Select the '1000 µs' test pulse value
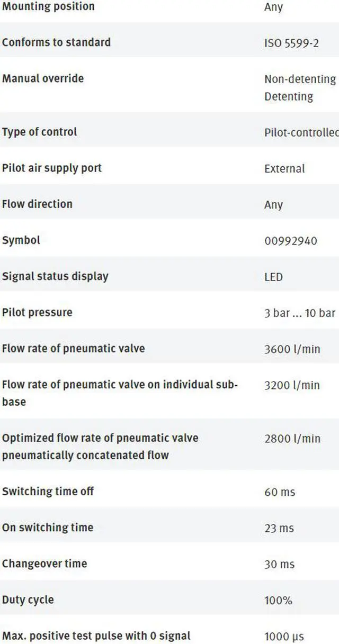The width and height of the screenshot is (339, 644). pos(284,637)
